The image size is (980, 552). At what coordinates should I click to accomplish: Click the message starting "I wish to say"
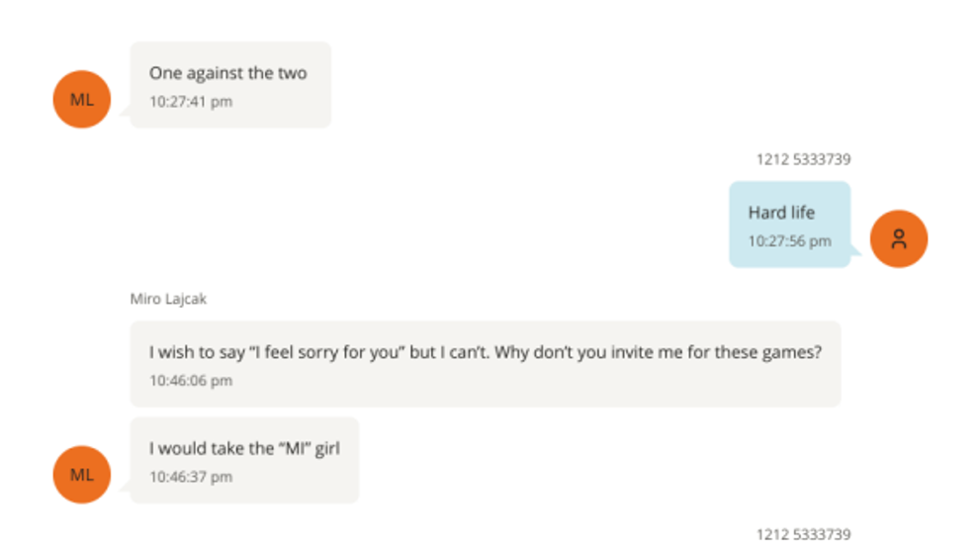485,364
